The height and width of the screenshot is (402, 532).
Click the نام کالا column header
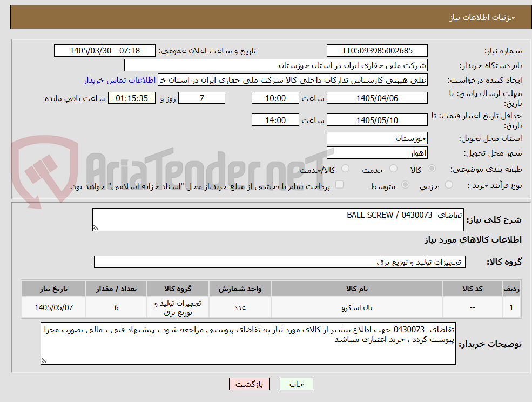pos(357,289)
